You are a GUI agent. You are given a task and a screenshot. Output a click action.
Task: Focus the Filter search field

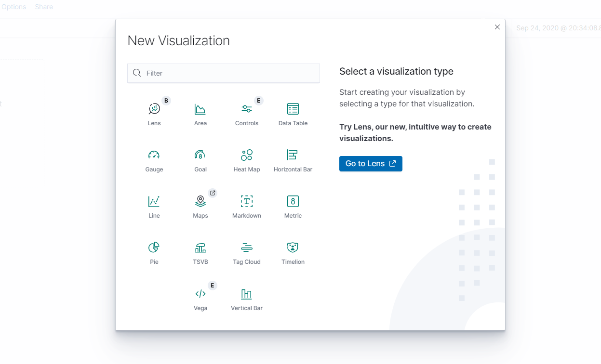224,73
